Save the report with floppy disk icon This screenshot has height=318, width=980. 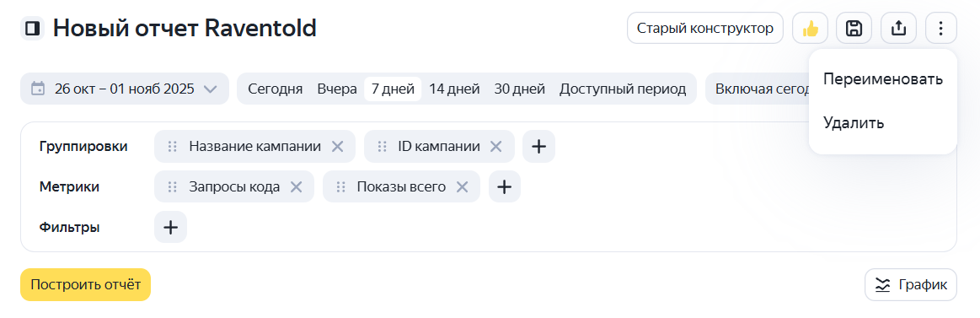tap(854, 28)
